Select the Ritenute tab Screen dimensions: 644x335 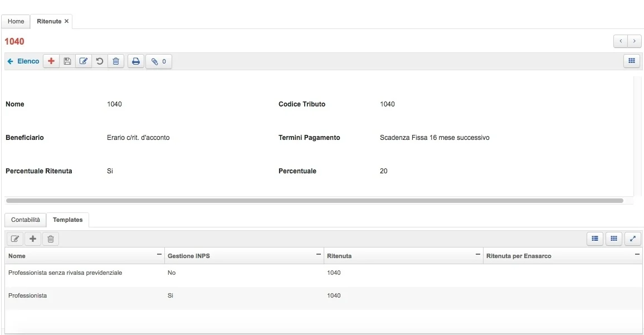click(49, 21)
